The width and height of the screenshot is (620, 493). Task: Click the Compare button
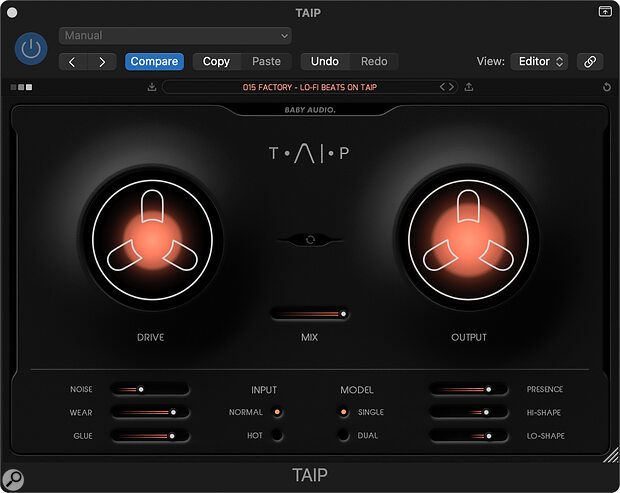pyautogui.click(x=154, y=62)
